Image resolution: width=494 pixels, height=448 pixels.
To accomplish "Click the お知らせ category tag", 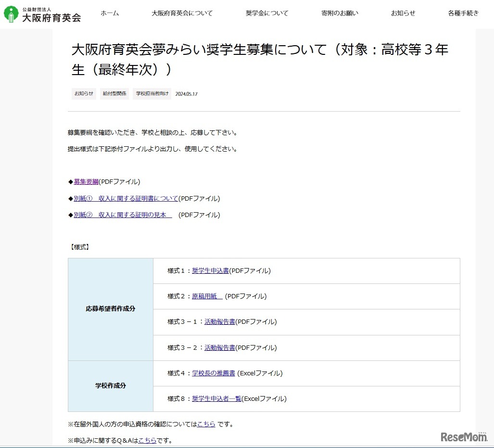I will [x=84, y=94].
